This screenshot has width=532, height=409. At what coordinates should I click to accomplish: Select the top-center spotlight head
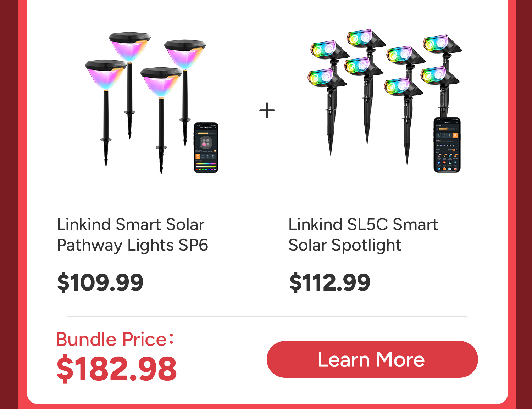coord(365,39)
